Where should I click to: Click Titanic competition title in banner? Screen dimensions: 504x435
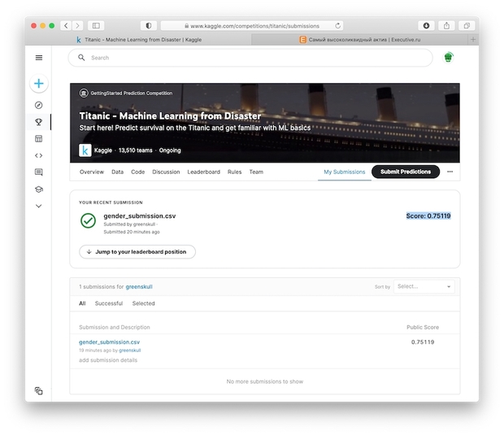pyautogui.click(x=170, y=116)
